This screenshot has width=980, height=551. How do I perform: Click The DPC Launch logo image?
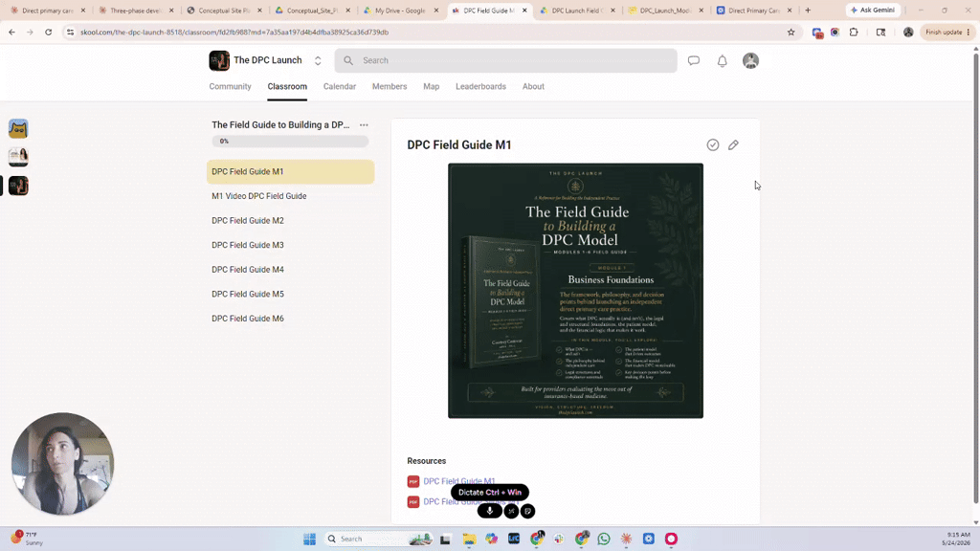(219, 60)
